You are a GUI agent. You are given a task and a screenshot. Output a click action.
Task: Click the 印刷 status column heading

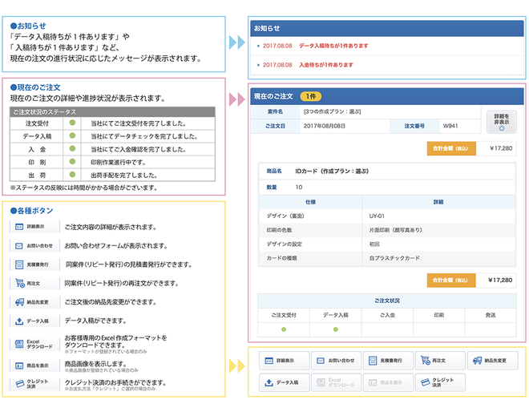click(x=439, y=315)
